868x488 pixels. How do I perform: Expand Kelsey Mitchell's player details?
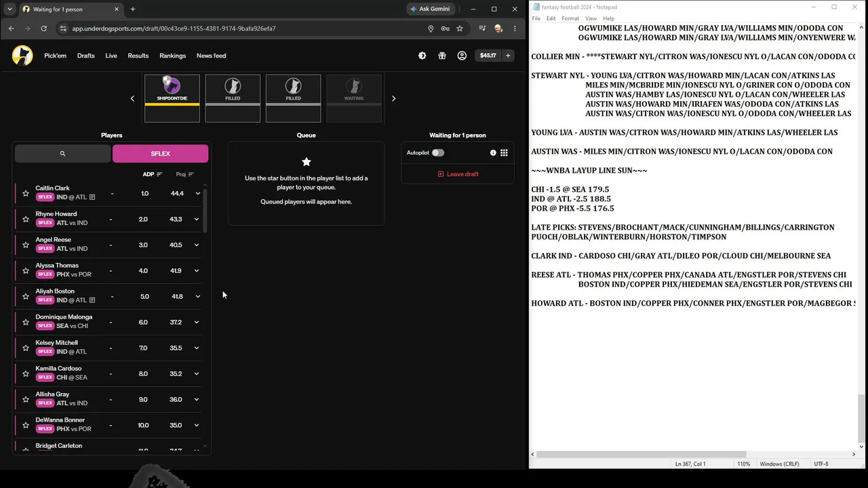197,348
